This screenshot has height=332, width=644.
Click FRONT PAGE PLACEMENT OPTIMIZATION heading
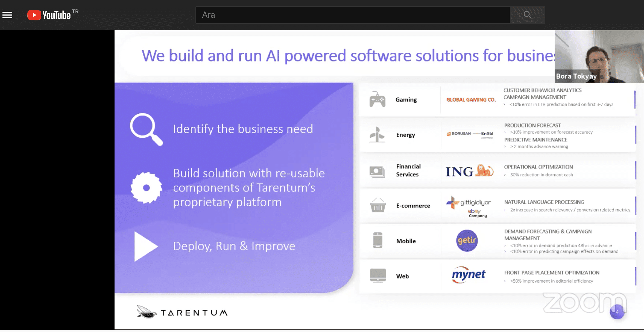552,272
